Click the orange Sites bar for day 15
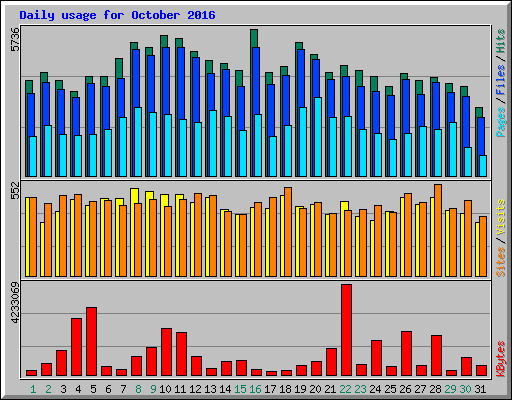Image resolution: width=512 pixels, height=400 pixels. point(243,245)
